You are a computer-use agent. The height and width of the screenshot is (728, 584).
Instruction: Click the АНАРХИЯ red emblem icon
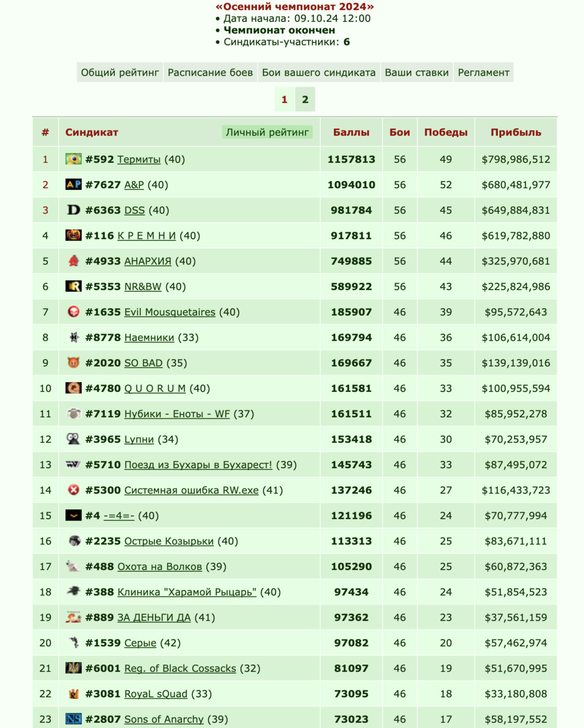[73, 261]
